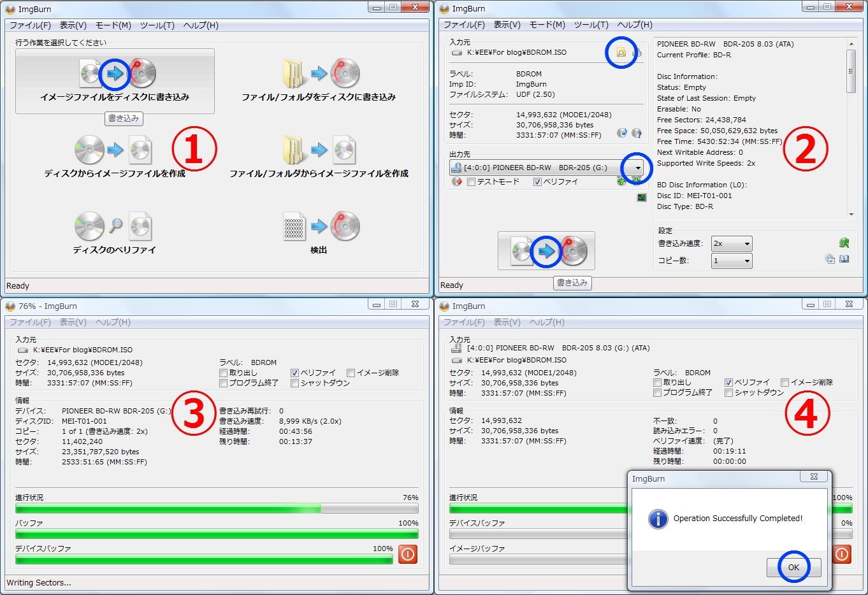Viewport: 868px width, 595px height.
Task: Open モード(M) menu in mode picker window
Action: point(113,25)
